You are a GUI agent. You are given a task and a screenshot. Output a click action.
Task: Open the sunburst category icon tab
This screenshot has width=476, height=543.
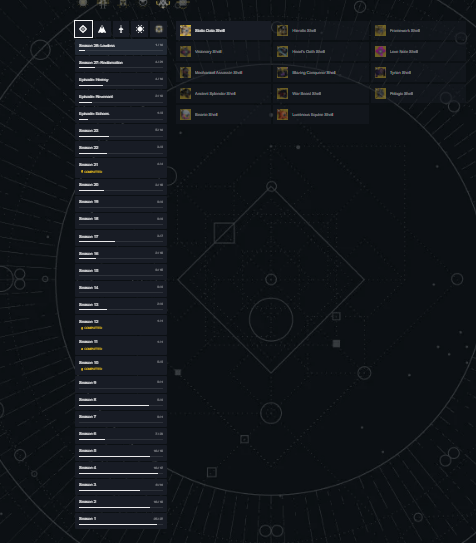click(x=140, y=29)
